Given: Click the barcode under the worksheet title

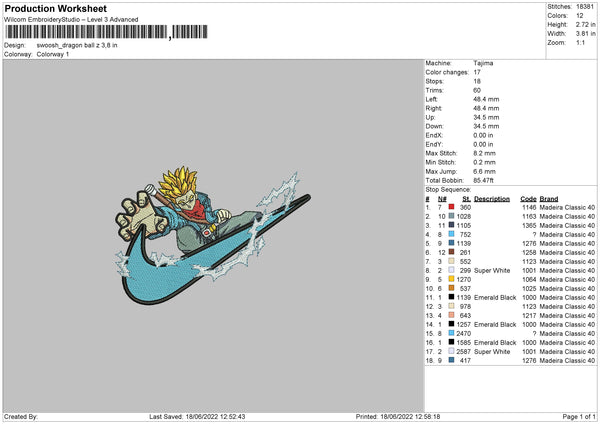Looking at the screenshot, I should pos(106,32).
